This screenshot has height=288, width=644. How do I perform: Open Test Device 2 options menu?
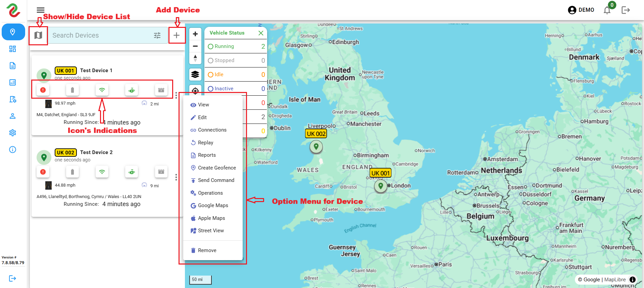pyautogui.click(x=176, y=177)
